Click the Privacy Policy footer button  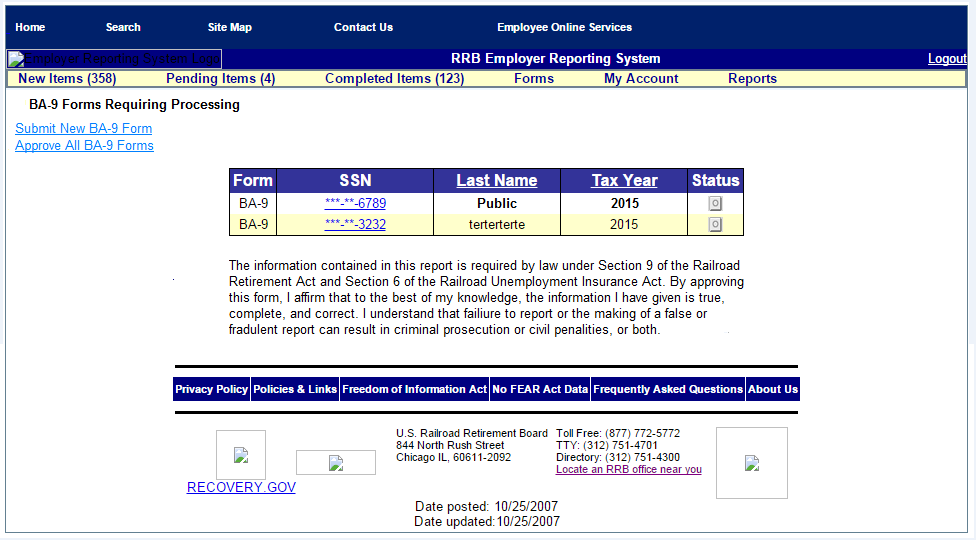(x=211, y=390)
